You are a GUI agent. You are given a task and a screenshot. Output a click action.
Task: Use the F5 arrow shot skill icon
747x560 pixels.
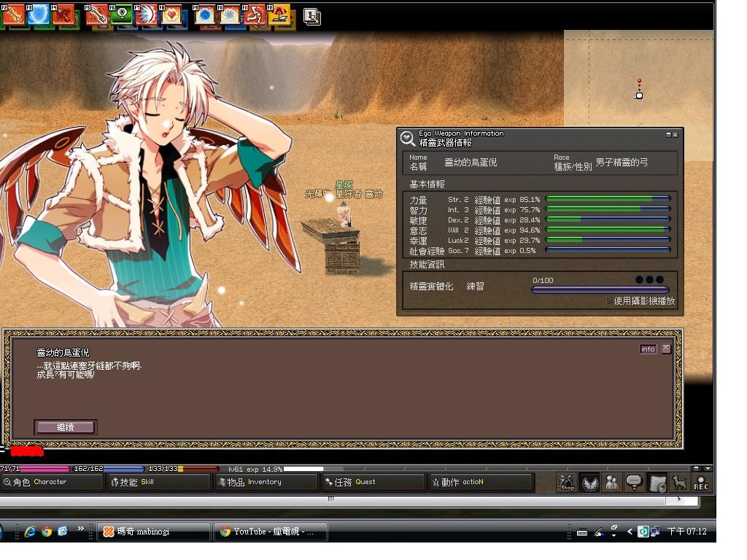pyautogui.click(x=97, y=14)
